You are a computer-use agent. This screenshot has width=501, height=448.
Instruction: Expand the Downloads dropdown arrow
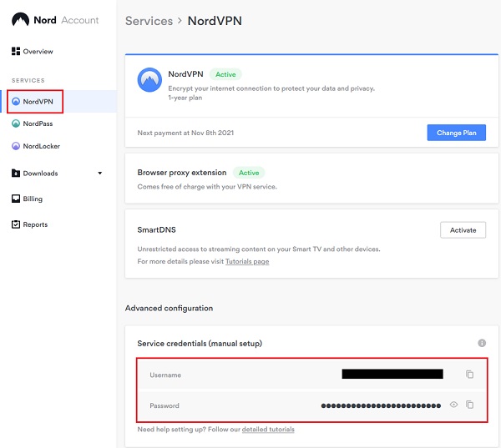pos(99,173)
